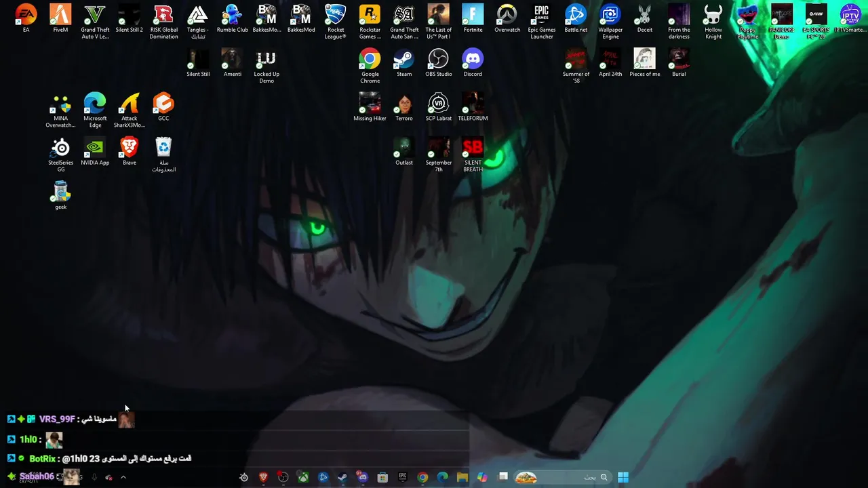Viewport: 868px width, 488px height.
Task: Open Google Chrome desktop shortcut
Action: [370, 66]
